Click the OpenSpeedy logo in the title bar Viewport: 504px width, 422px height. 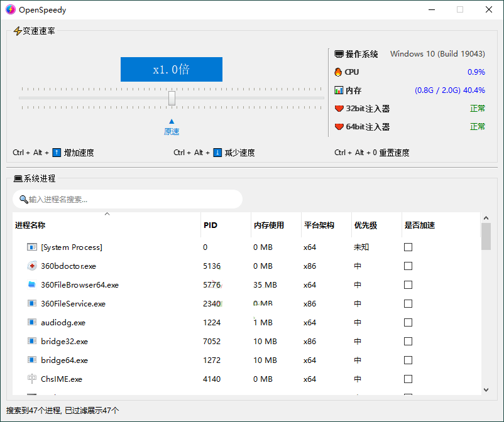click(10, 9)
